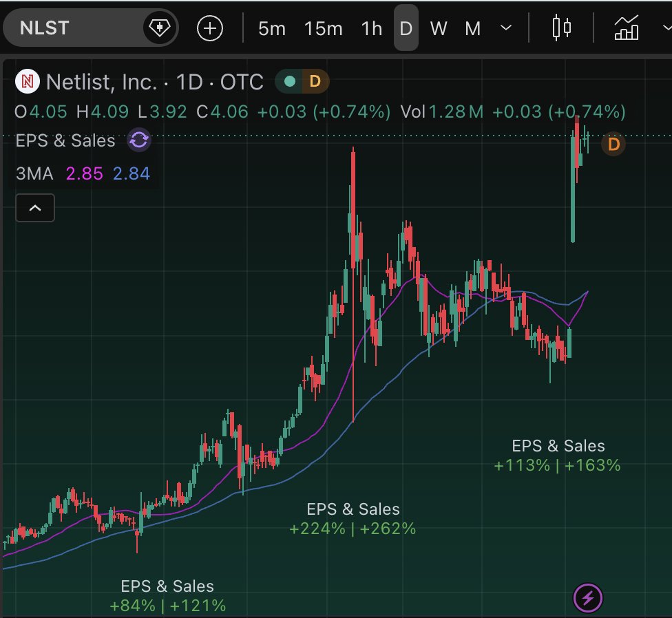The height and width of the screenshot is (618, 672).
Task: Expand the timeframe dropdown chevron
Action: [x=505, y=28]
